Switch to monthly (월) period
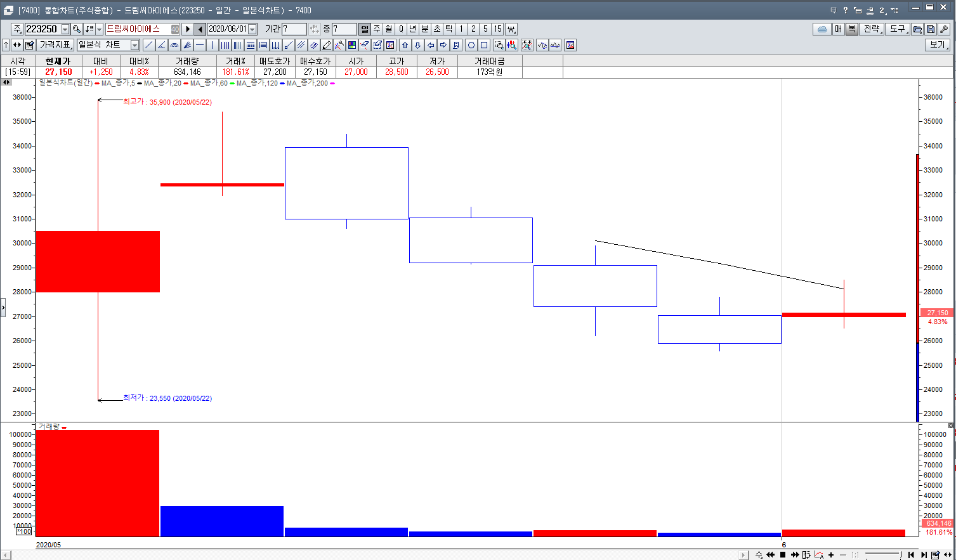 (x=388, y=29)
